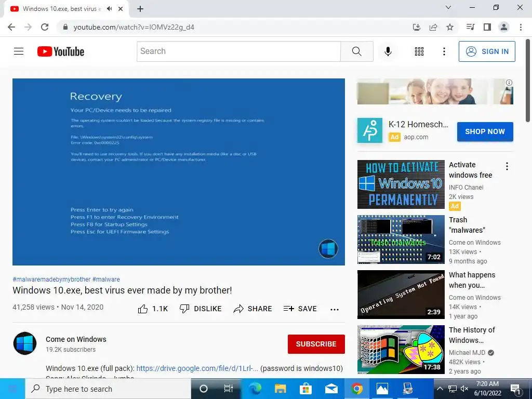Open Microsoft Edge from taskbar
The image size is (532, 399).
pyautogui.click(x=255, y=389)
